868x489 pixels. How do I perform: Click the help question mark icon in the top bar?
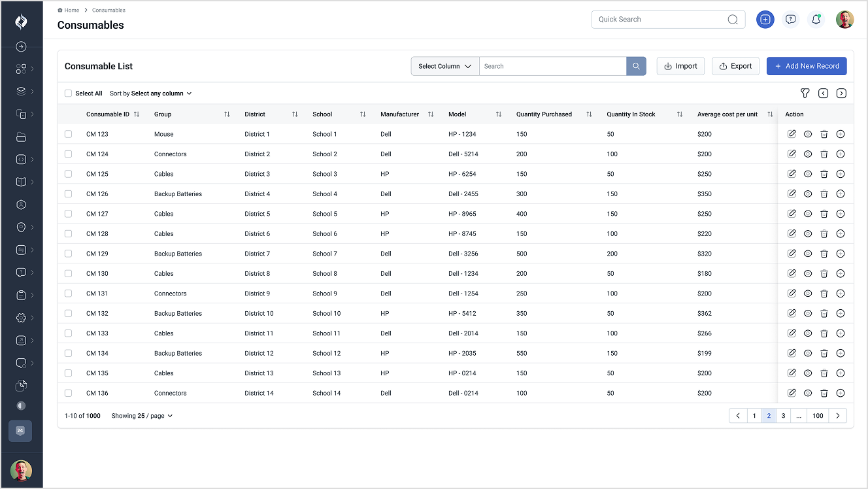[x=791, y=20]
